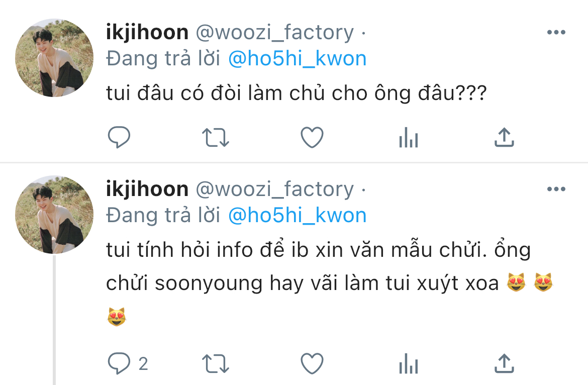588x385 pixels.
Task: Retweet the first tweet
Action: pyautogui.click(x=215, y=138)
